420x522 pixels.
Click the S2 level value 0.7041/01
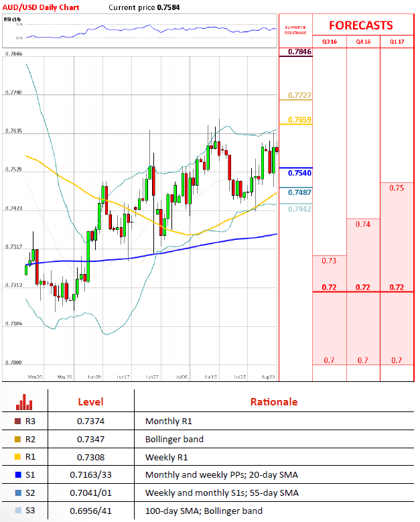(90, 493)
